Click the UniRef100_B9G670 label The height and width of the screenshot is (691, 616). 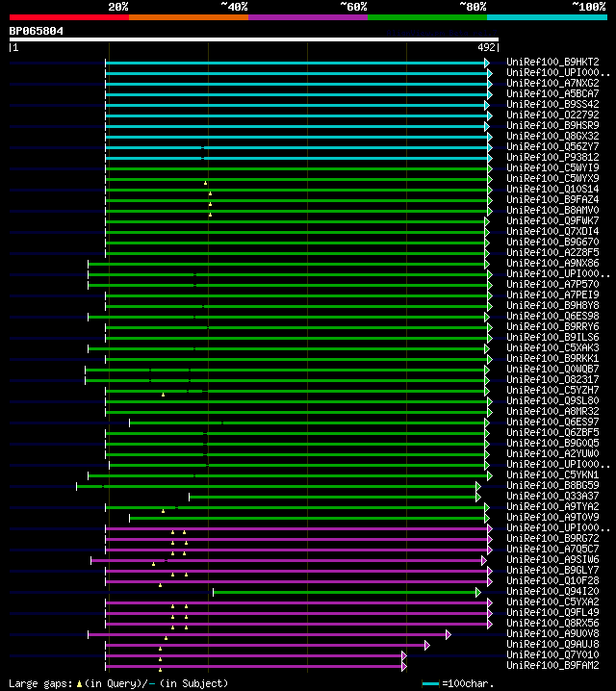click(x=552, y=242)
